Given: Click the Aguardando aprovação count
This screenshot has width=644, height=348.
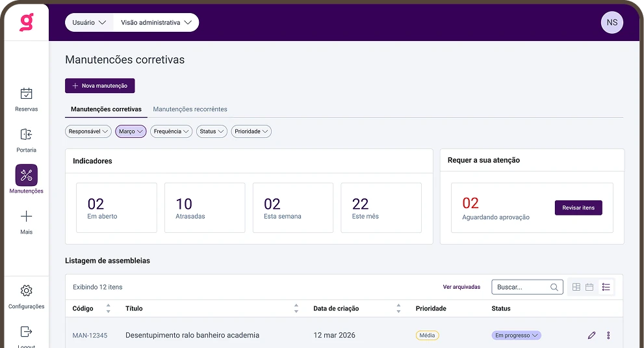Looking at the screenshot, I should (470, 203).
